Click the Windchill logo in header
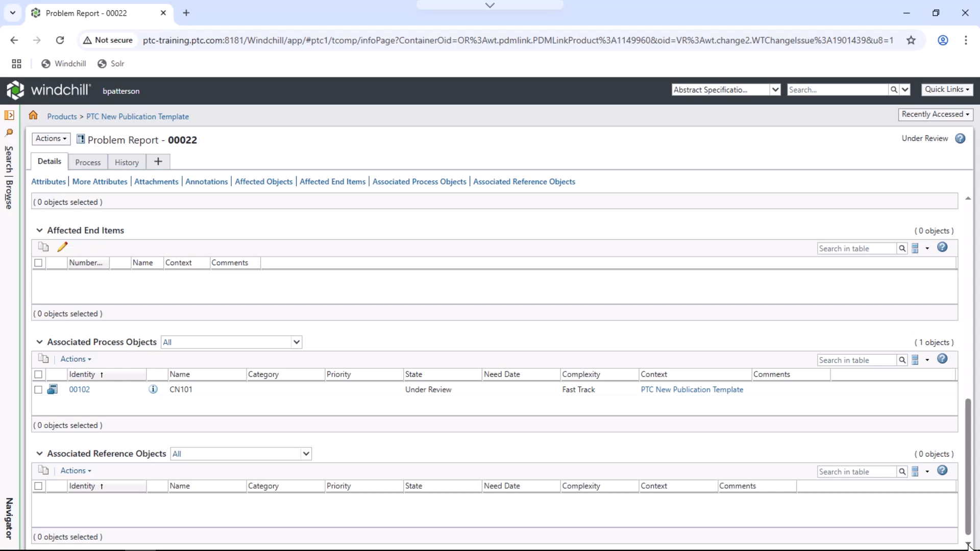Image resolution: width=980 pixels, height=551 pixels. [x=48, y=90]
